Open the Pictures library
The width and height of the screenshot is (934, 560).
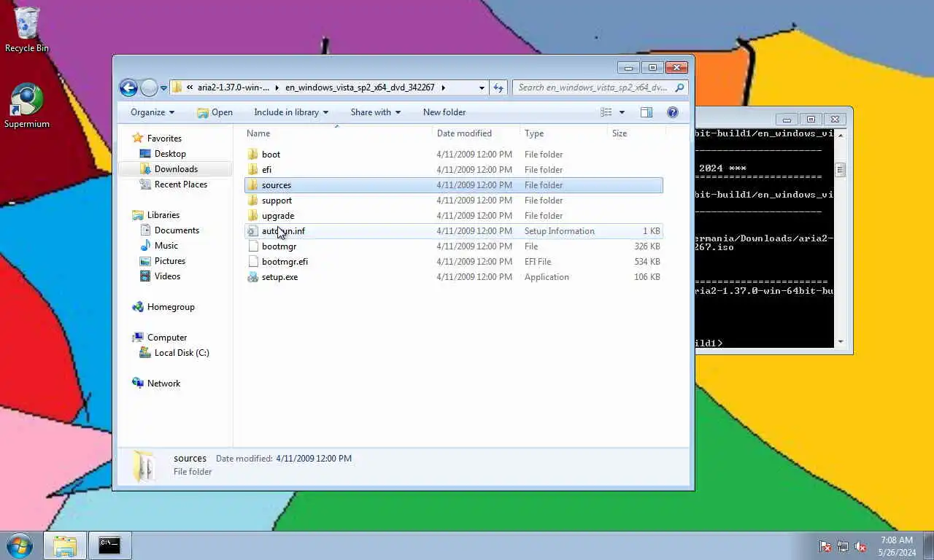[x=169, y=261]
